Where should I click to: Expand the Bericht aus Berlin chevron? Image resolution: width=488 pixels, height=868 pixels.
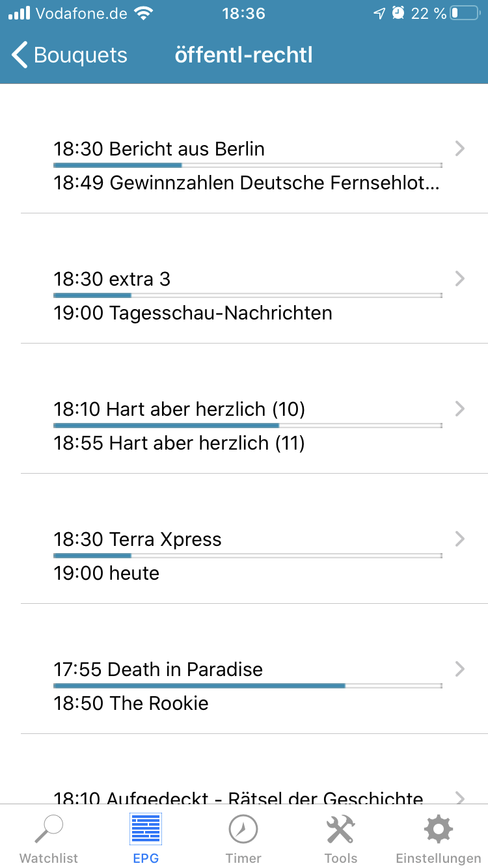pyautogui.click(x=460, y=149)
